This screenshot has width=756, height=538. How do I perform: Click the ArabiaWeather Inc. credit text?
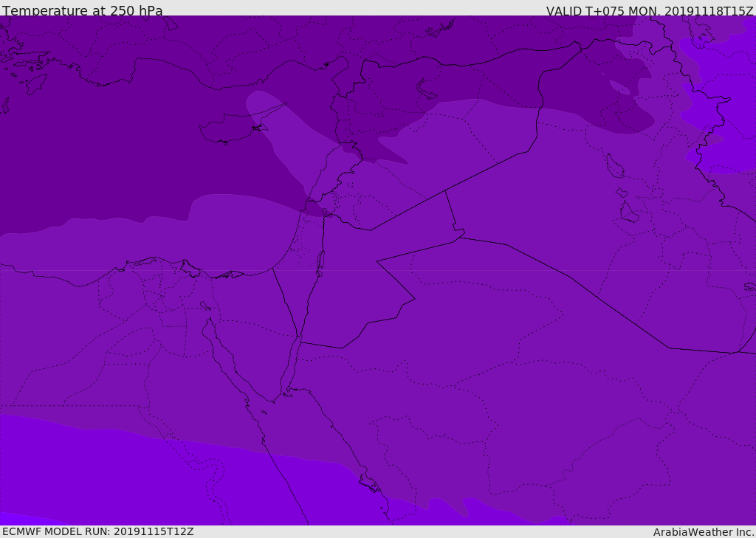tap(704, 532)
